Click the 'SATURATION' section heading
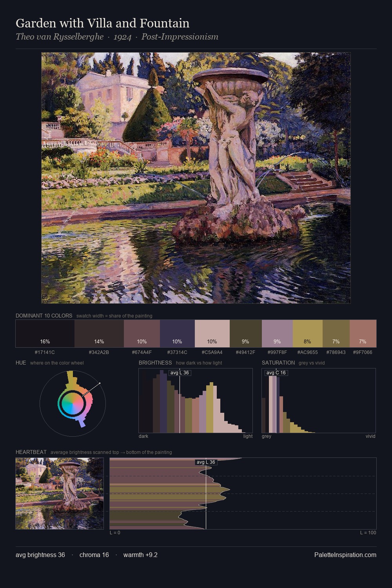Screen dimensions: 392x588 tap(278, 363)
